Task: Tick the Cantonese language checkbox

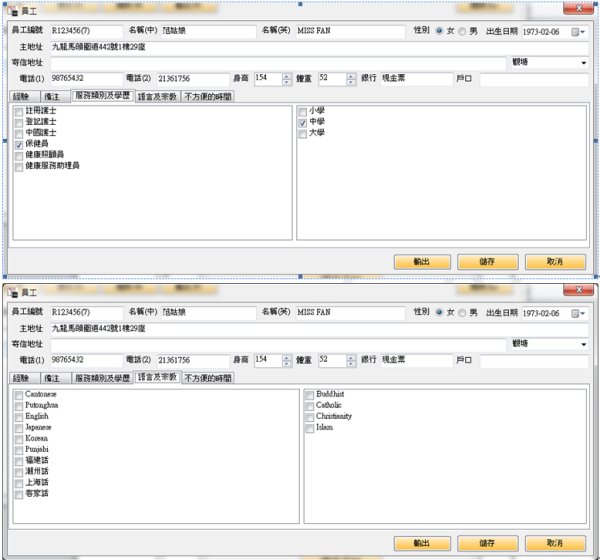Action: [19, 395]
